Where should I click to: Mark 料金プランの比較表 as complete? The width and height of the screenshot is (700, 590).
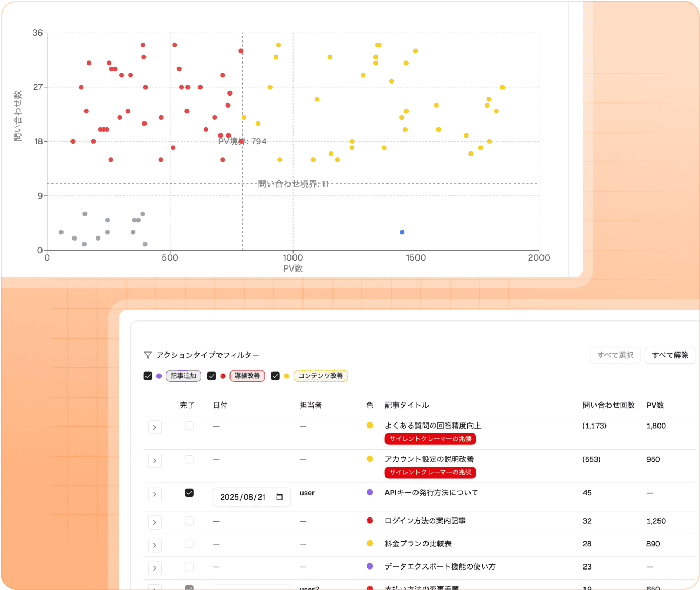tap(190, 544)
